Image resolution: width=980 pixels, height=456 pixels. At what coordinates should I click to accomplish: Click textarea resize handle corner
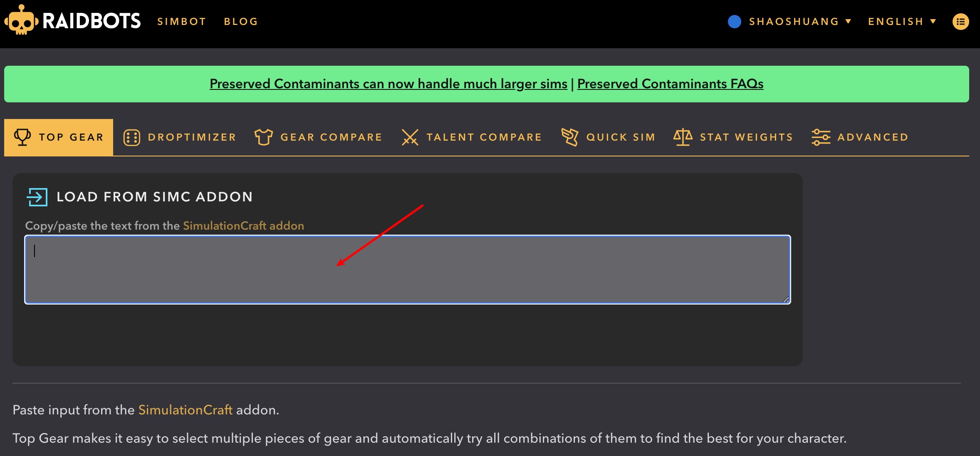[x=786, y=299]
